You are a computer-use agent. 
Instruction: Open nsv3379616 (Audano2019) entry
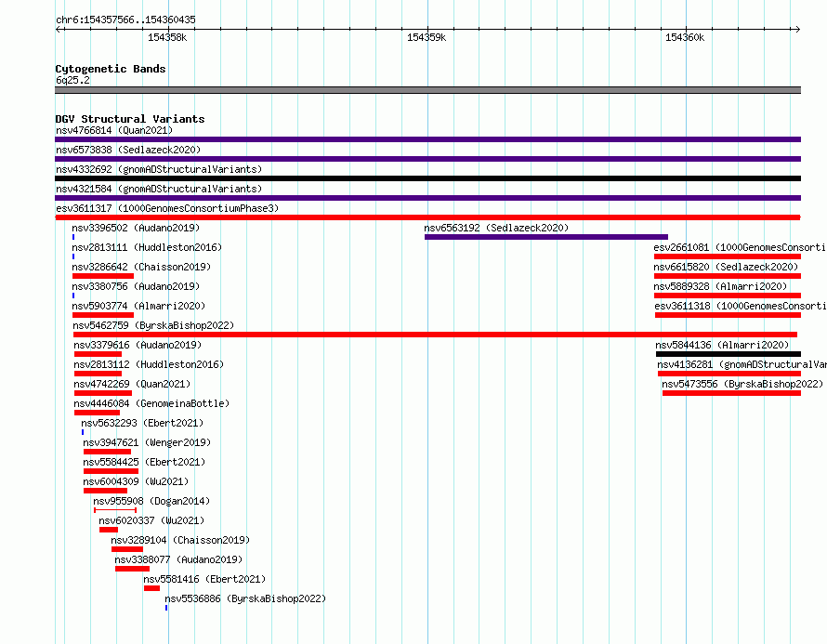pyautogui.click(x=138, y=345)
